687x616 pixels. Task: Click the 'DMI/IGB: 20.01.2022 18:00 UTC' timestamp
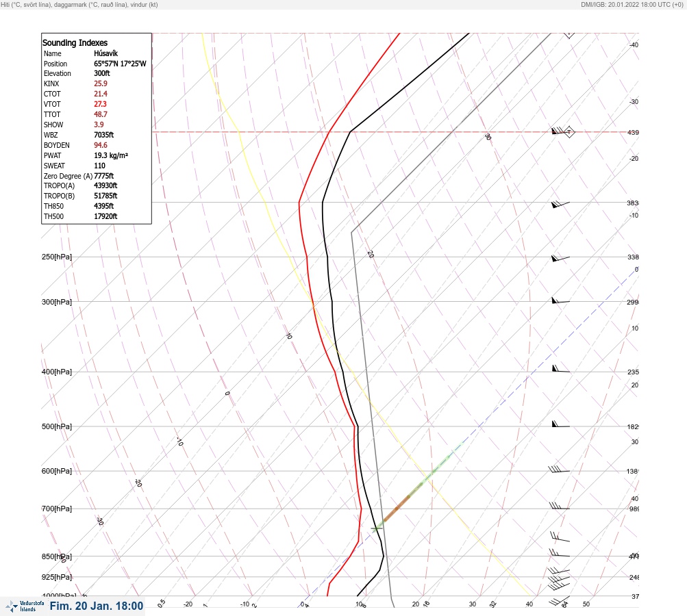point(632,5)
